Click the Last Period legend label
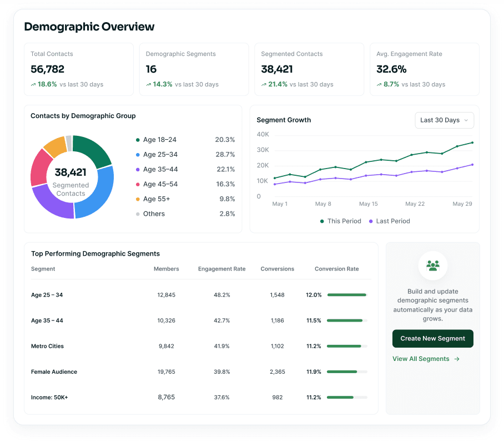The width and height of the screenshot is (504, 443). (393, 221)
